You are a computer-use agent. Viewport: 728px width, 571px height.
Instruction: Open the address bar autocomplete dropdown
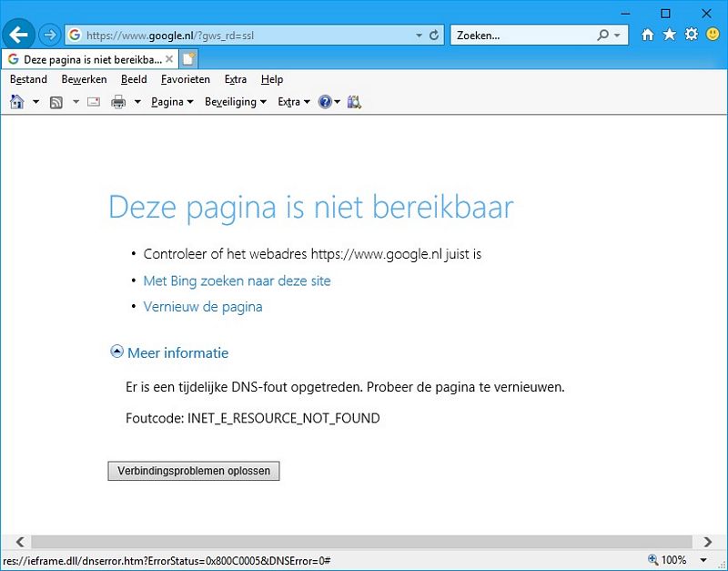click(419, 36)
